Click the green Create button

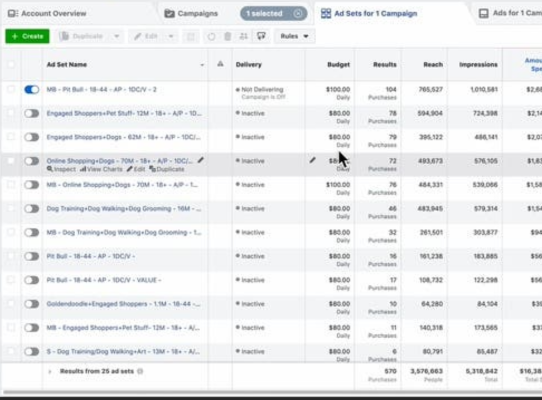(x=27, y=36)
